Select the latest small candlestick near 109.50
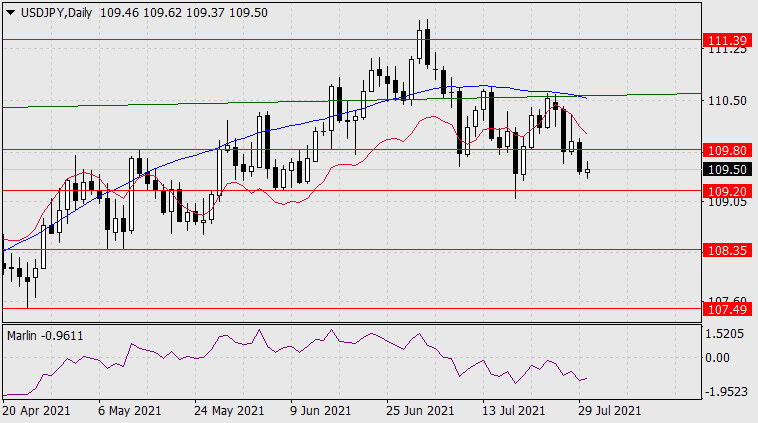This screenshot has width=758, height=423. click(587, 171)
